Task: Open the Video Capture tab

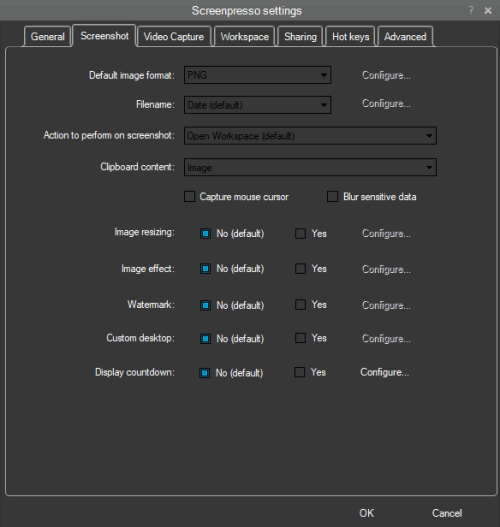Action: (174, 36)
